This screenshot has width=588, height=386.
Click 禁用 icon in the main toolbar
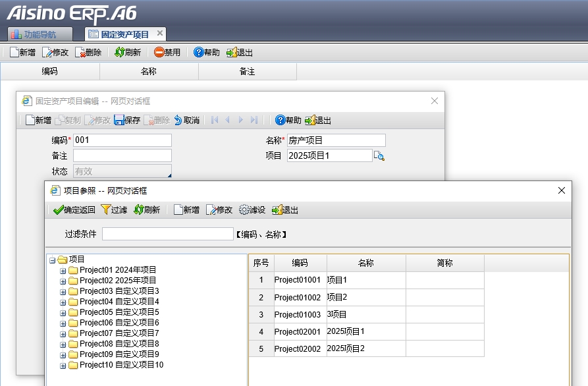[x=159, y=53]
